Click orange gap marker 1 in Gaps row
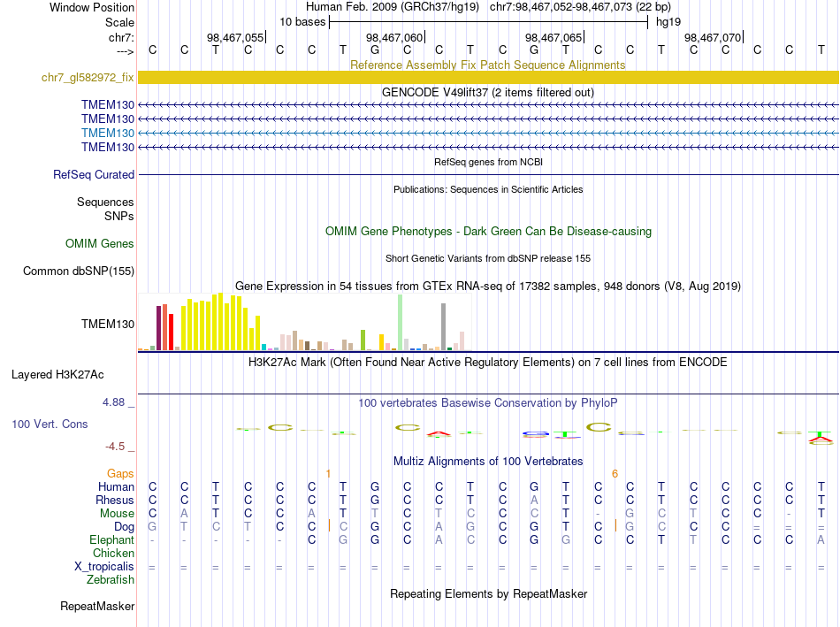Viewport: 840px width, 627px height. click(328, 474)
